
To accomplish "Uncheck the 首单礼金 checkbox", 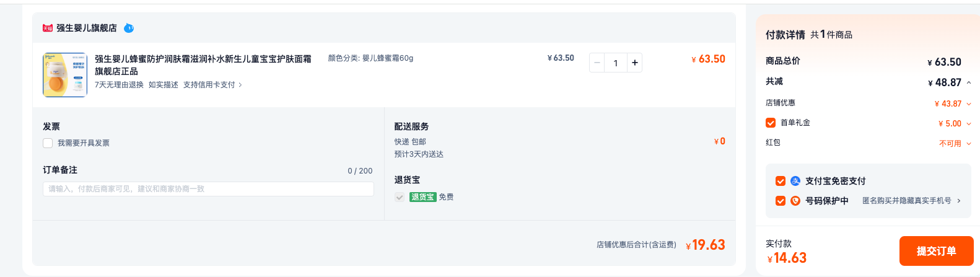I will pos(771,123).
